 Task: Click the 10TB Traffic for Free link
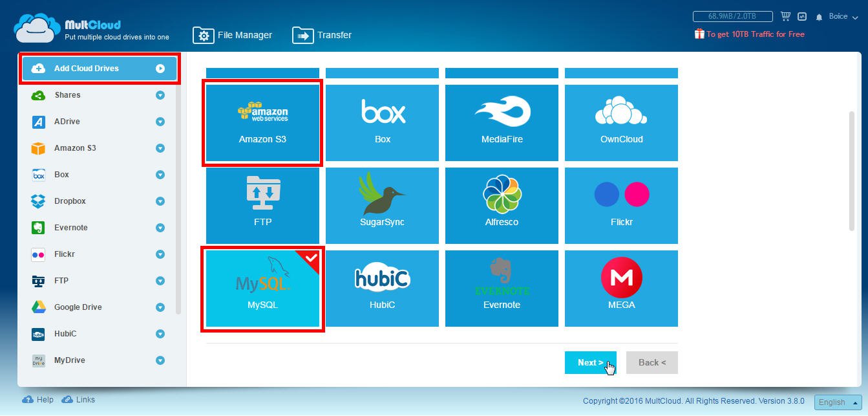[x=755, y=34]
